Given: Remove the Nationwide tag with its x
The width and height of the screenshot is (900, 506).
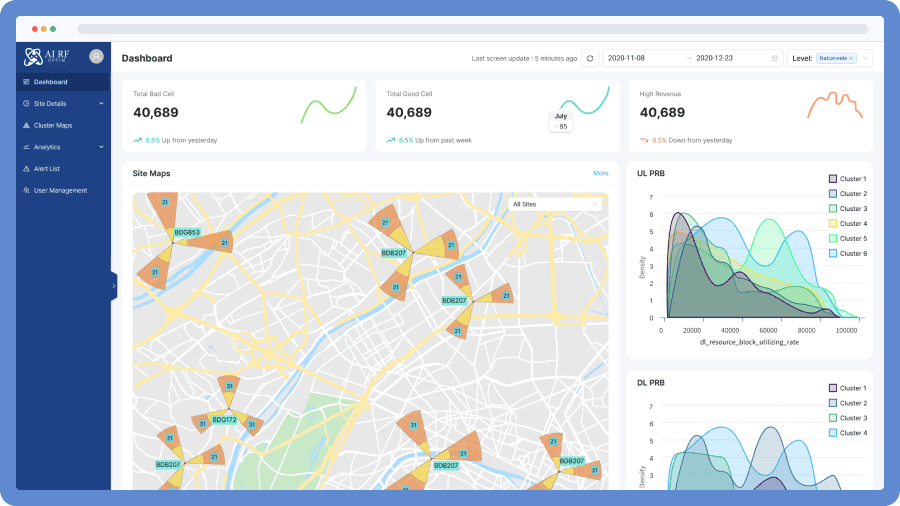Looking at the screenshot, I should tap(851, 59).
